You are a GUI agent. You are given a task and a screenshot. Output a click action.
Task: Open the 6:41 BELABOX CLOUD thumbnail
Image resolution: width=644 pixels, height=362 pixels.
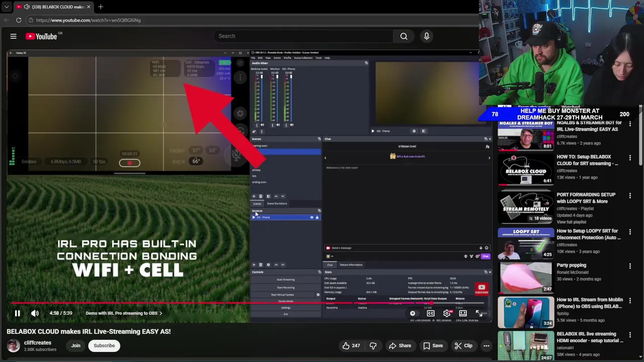[x=526, y=169]
